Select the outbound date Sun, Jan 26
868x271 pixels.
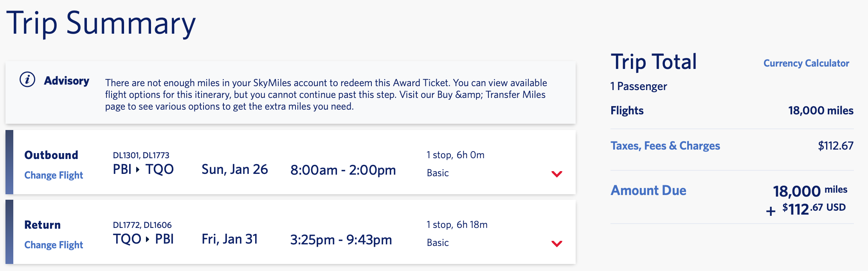234,170
